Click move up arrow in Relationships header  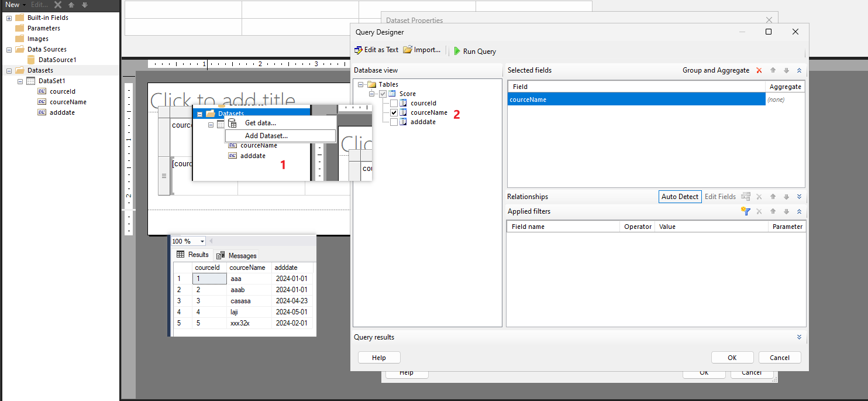pyautogui.click(x=773, y=197)
